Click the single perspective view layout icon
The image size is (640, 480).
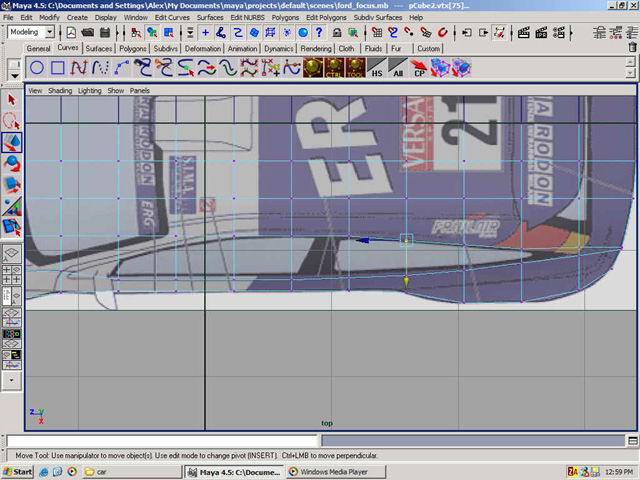pyautogui.click(x=12, y=253)
